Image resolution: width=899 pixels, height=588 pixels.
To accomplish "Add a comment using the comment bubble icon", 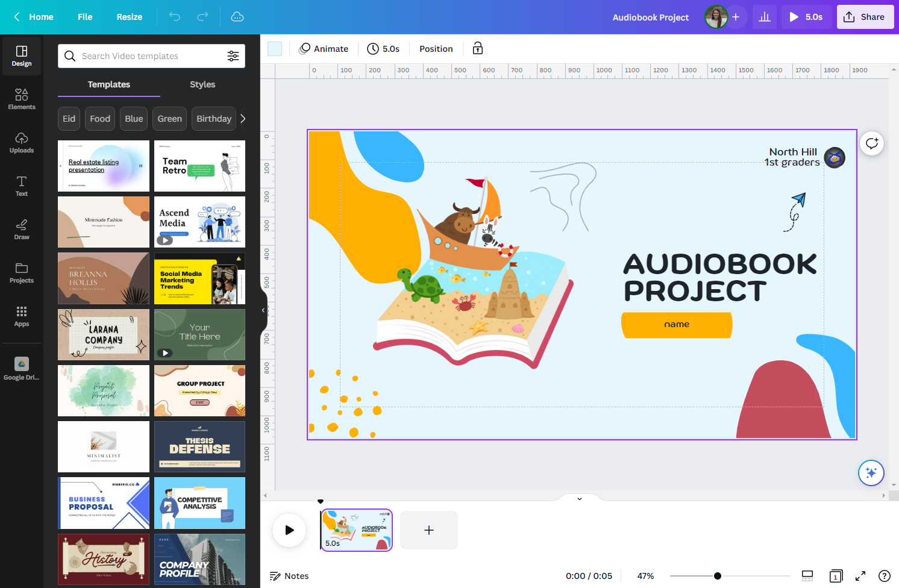I will [872, 143].
